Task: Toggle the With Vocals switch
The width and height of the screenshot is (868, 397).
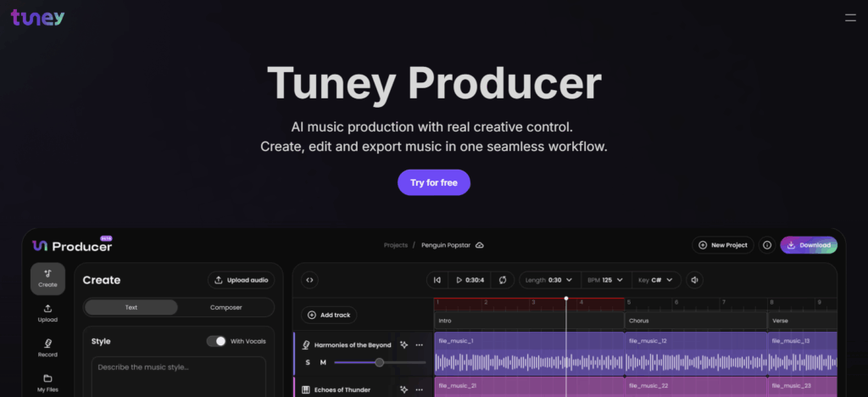Action: [x=216, y=341]
